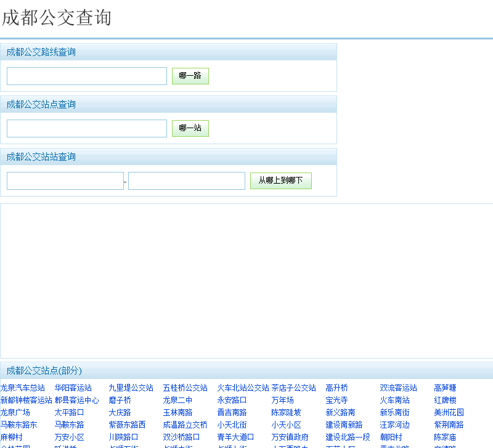This screenshot has width=493, height=448.
Task: Open the 郫县客运中心 link
Action: 76,400
